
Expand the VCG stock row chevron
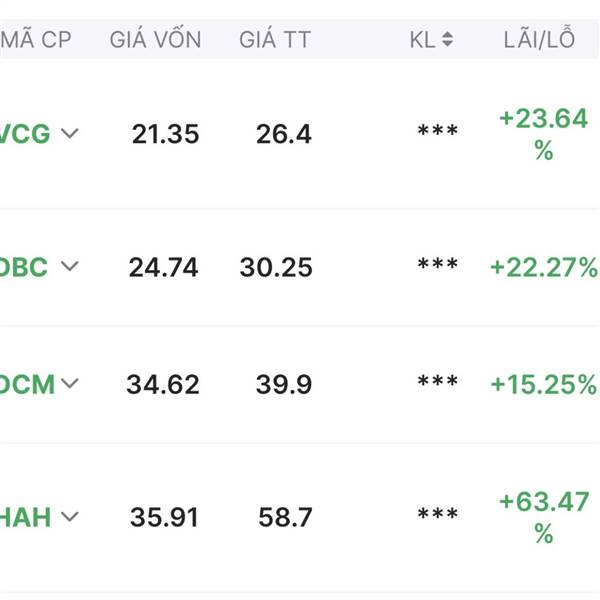pos(70,133)
